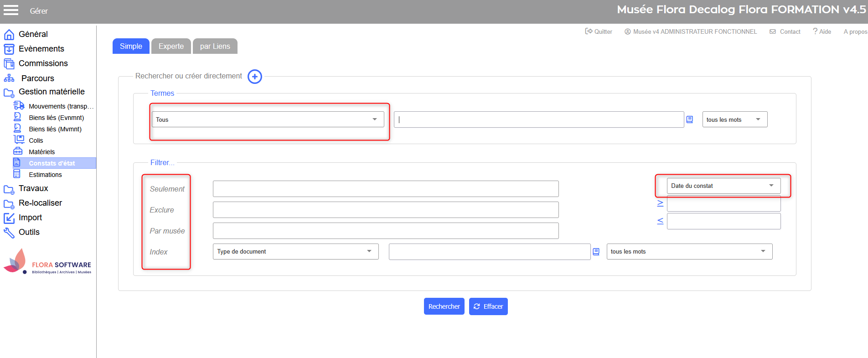This screenshot has width=868, height=358.
Task: Click the Général home icon
Action: coord(9,35)
